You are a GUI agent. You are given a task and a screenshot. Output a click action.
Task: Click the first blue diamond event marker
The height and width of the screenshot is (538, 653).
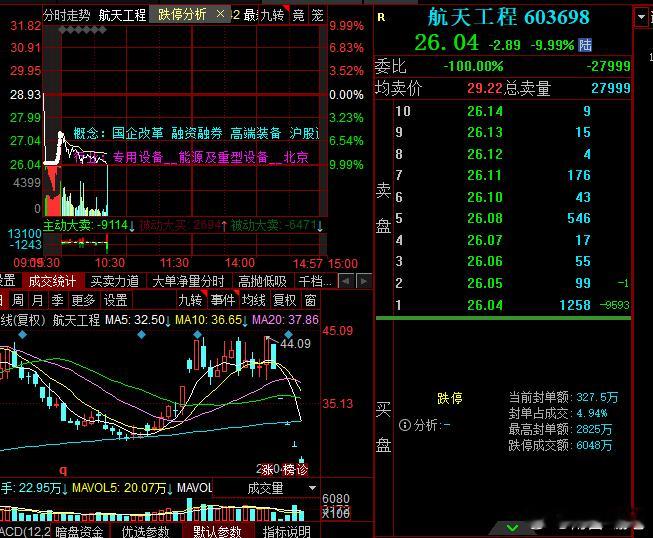click(22, 334)
